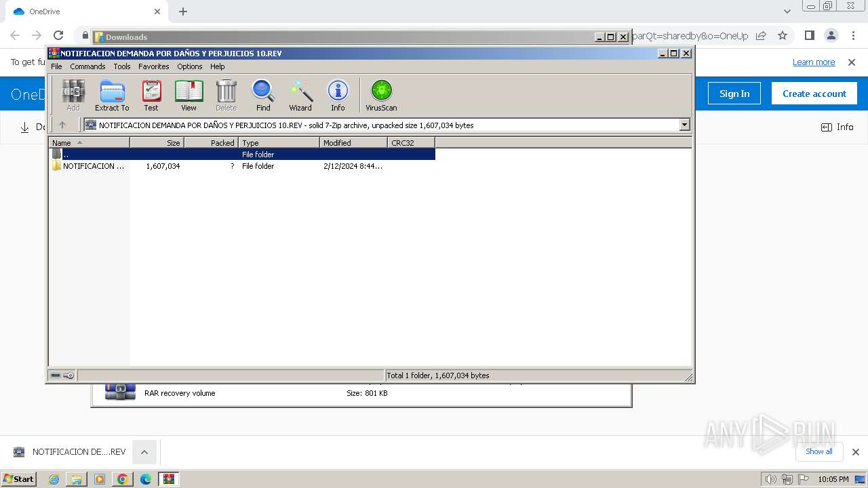Click the 'Total 1 folder, 1,607,034 bytes' status
The image size is (868, 488).
(438, 375)
